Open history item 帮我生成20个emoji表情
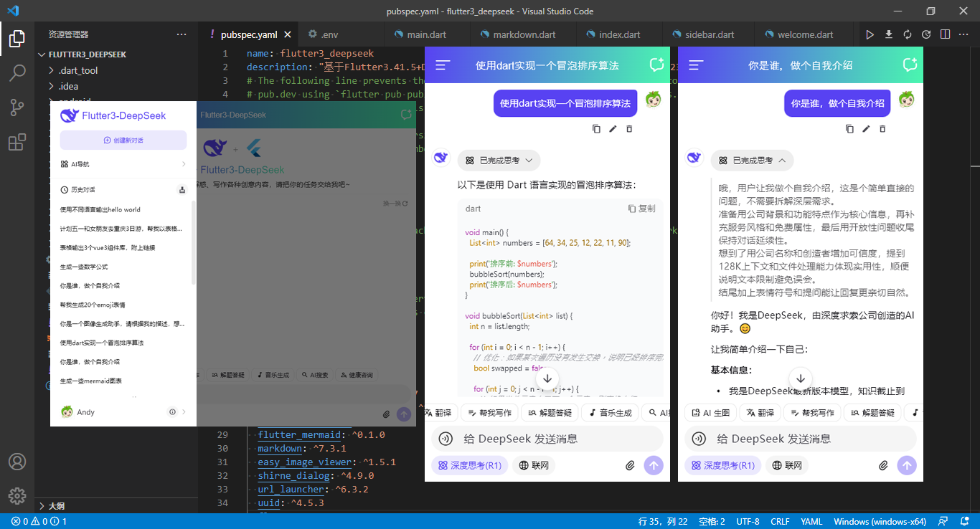The width and height of the screenshot is (980, 529). (93, 305)
